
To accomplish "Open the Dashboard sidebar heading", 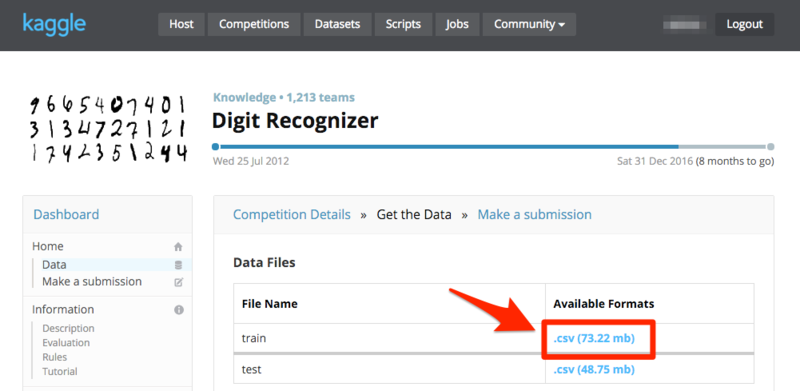I will [x=66, y=214].
